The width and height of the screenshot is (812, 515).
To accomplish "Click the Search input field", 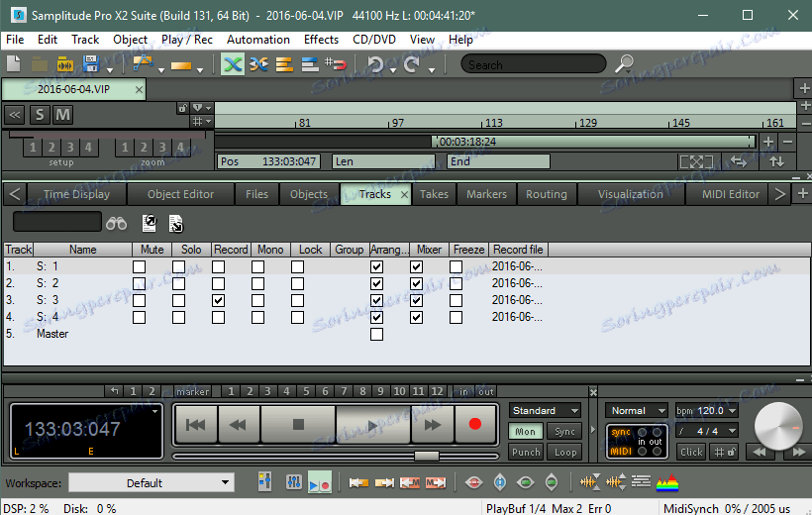I will (534, 64).
